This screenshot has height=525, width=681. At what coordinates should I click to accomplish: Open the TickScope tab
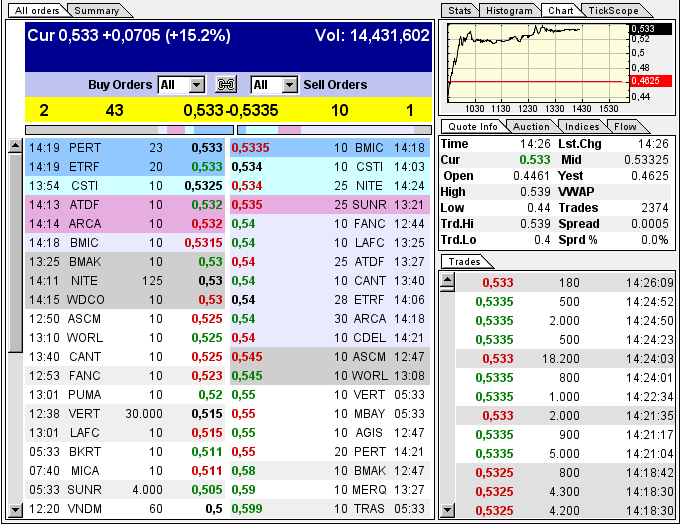point(613,11)
